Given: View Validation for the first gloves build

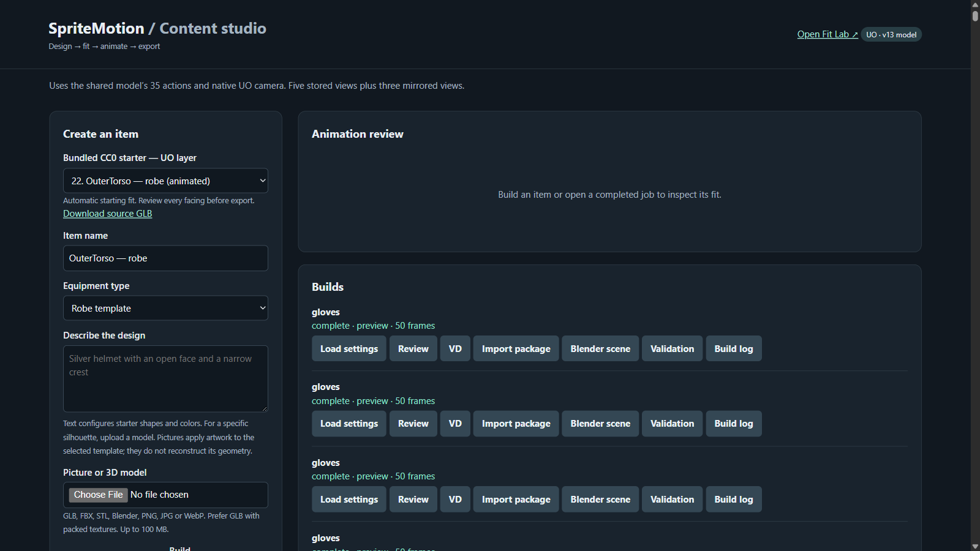Looking at the screenshot, I should tap(673, 348).
